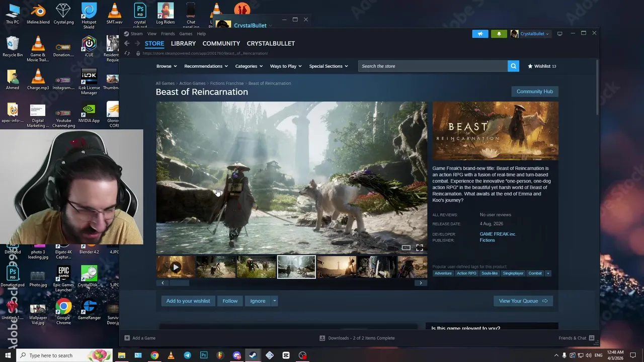Click the thumbnail strip scrollbar handle
This screenshot has width=644, height=362.
tap(180, 283)
